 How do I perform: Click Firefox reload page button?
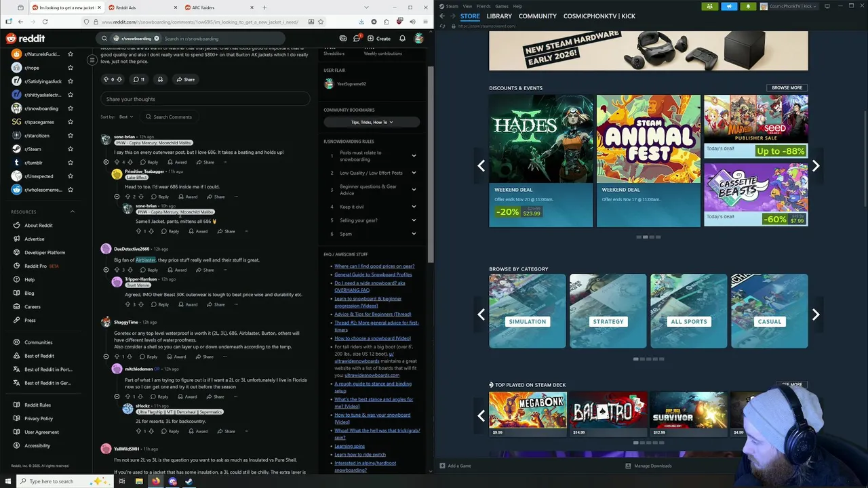[45, 22]
